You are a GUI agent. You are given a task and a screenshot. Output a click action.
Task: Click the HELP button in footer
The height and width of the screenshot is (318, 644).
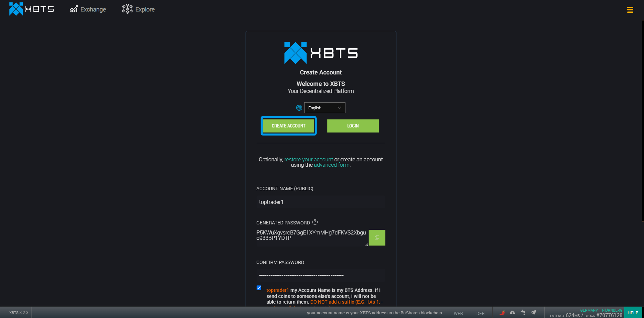tap(633, 313)
